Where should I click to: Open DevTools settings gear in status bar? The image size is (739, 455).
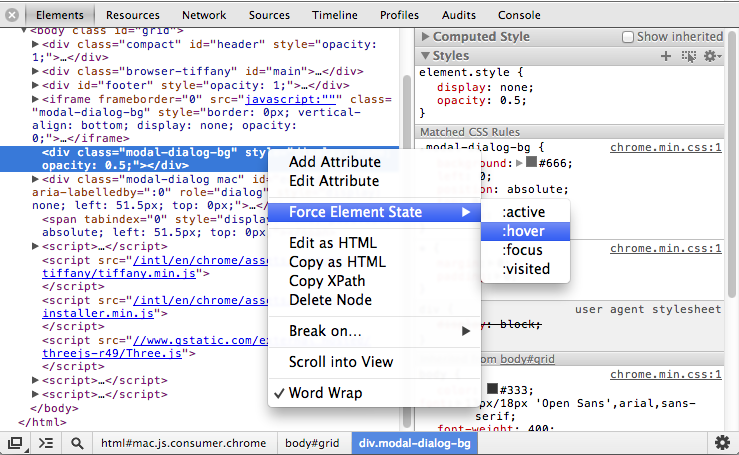coord(722,442)
